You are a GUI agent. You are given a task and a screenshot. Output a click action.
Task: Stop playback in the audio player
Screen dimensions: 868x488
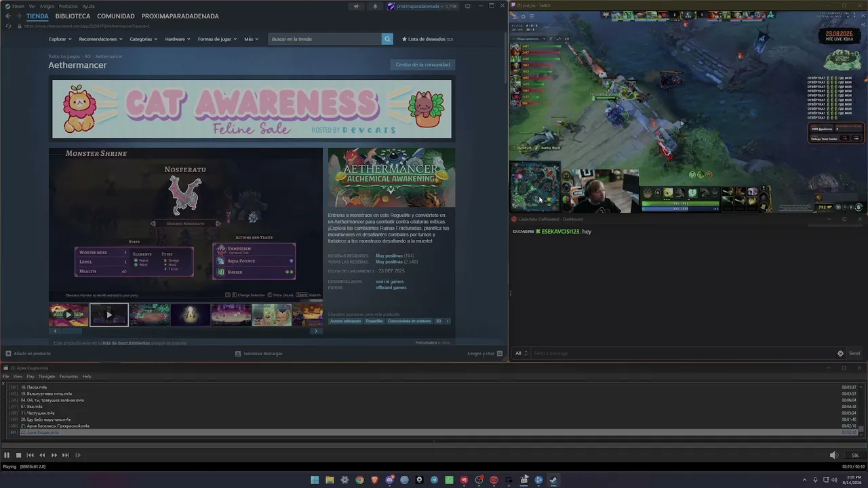click(x=18, y=455)
